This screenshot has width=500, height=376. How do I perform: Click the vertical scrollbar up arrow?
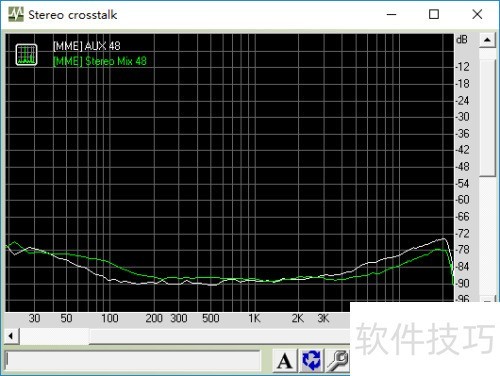pyautogui.click(x=487, y=40)
